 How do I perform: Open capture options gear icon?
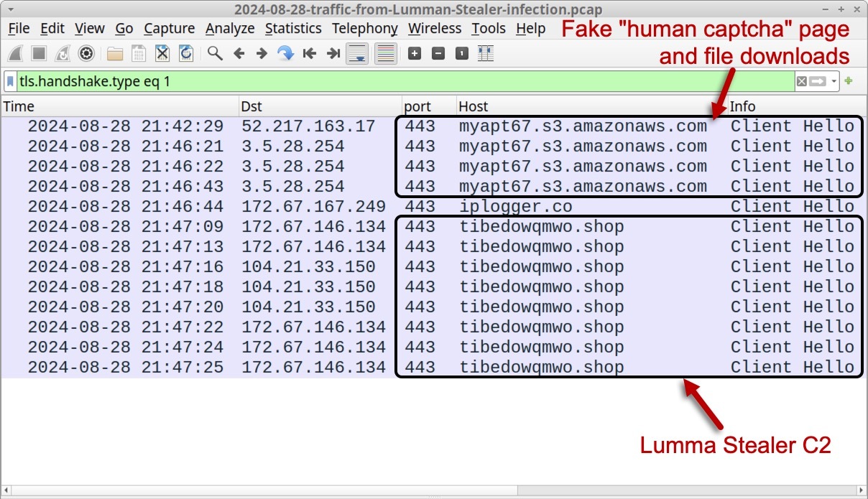[x=86, y=53]
